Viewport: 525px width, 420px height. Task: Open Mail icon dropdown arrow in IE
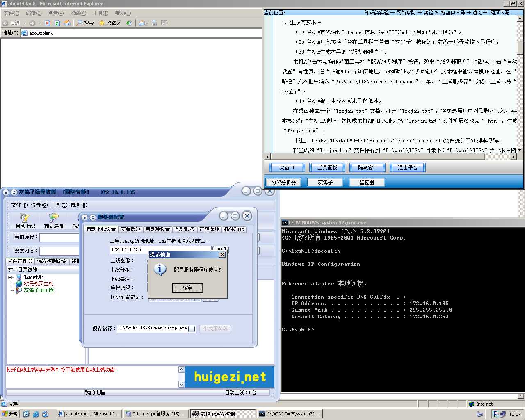point(147,23)
